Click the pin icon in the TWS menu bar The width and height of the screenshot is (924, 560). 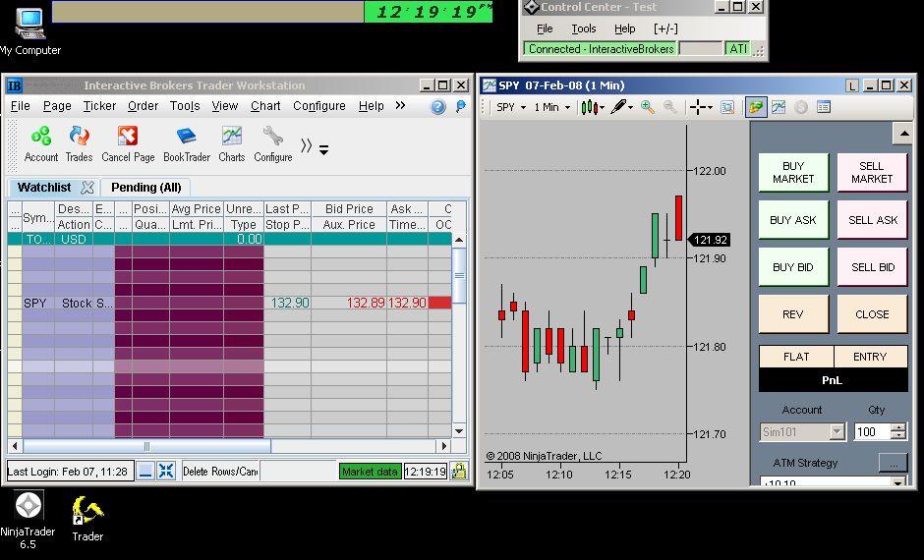tap(460, 106)
